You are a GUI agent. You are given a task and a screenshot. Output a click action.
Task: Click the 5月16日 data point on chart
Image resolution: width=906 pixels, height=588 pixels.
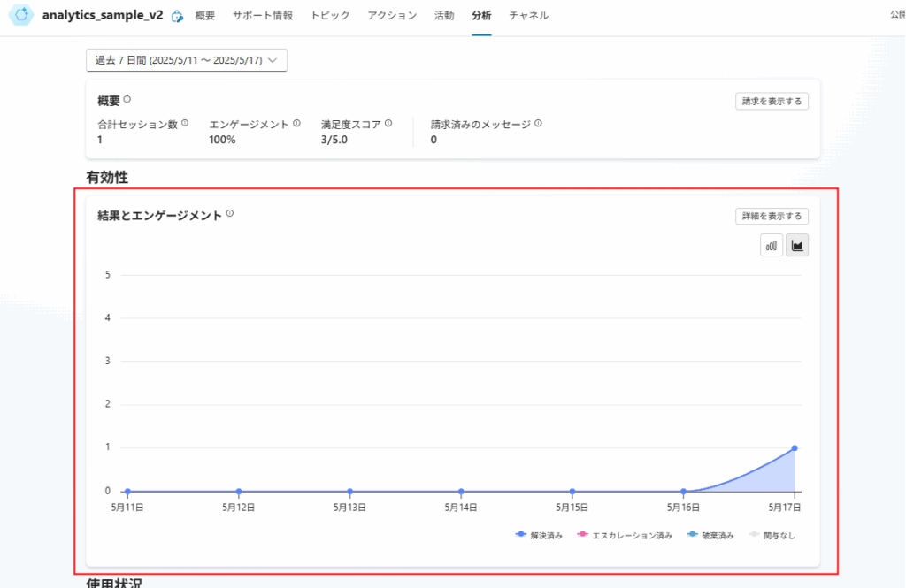coord(684,492)
